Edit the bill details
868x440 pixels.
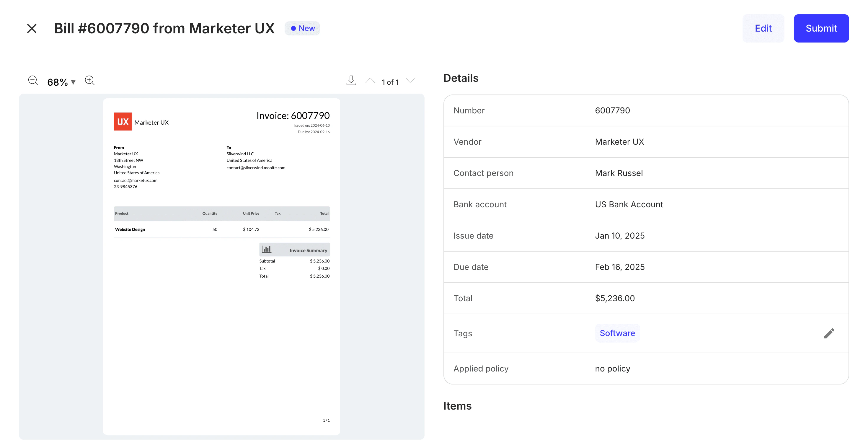pyautogui.click(x=763, y=28)
